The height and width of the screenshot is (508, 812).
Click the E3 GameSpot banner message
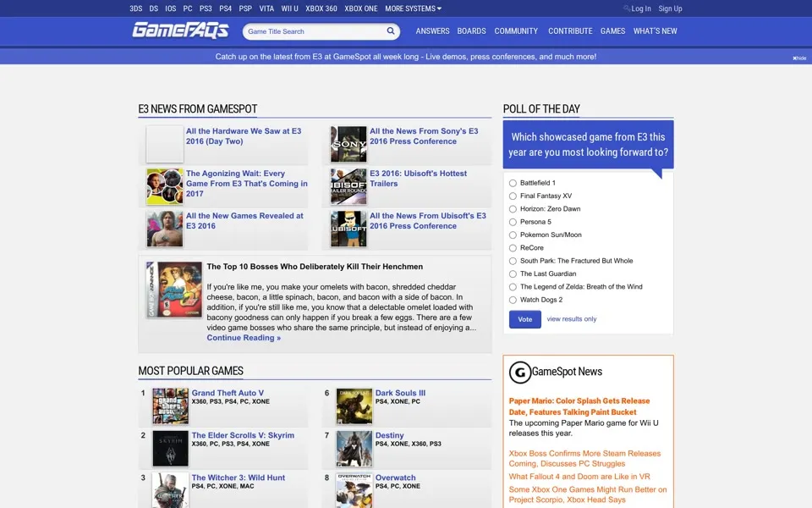405,57
